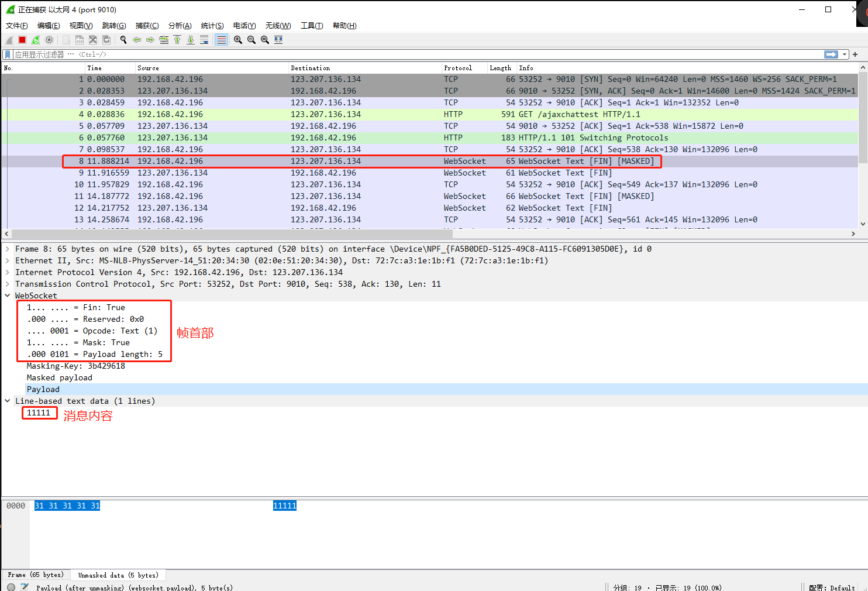Image resolution: width=868 pixels, height=591 pixels.
Task: Expand the Transmission Control Protocol section
Action: click(x=8, y=284)
